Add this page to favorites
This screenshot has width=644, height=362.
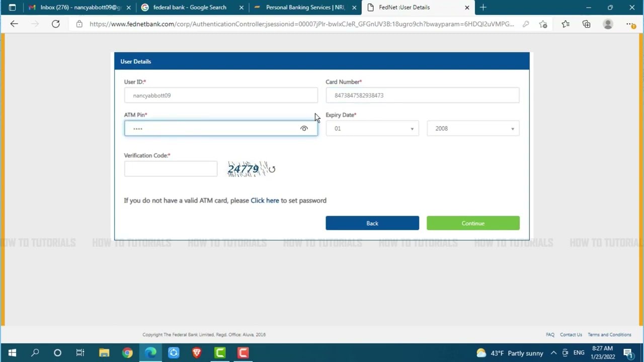(x=543, y=24)
